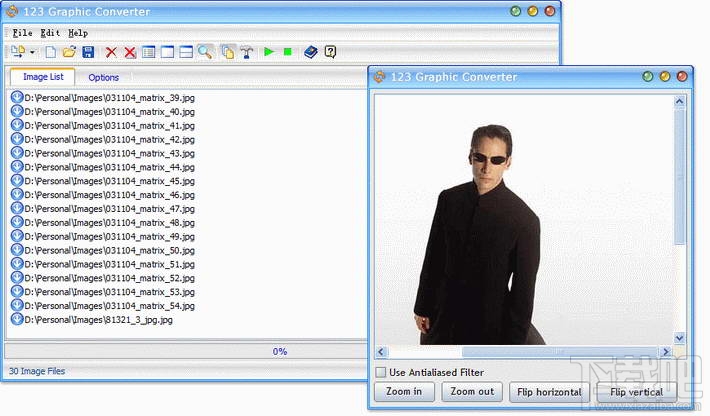Screen dimensions: 710x416
Task: Click the second red X remove-all icon
Action: click(130, 52)
